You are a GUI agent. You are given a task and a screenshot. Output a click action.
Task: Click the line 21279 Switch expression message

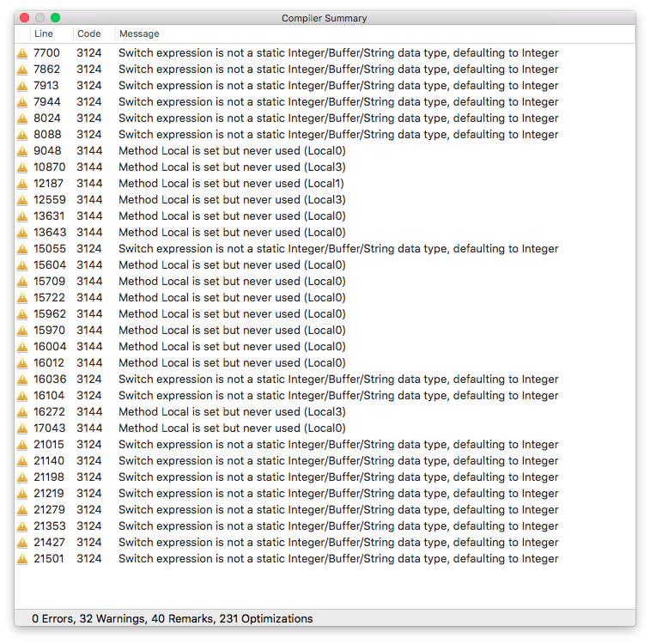coord(338,510)
